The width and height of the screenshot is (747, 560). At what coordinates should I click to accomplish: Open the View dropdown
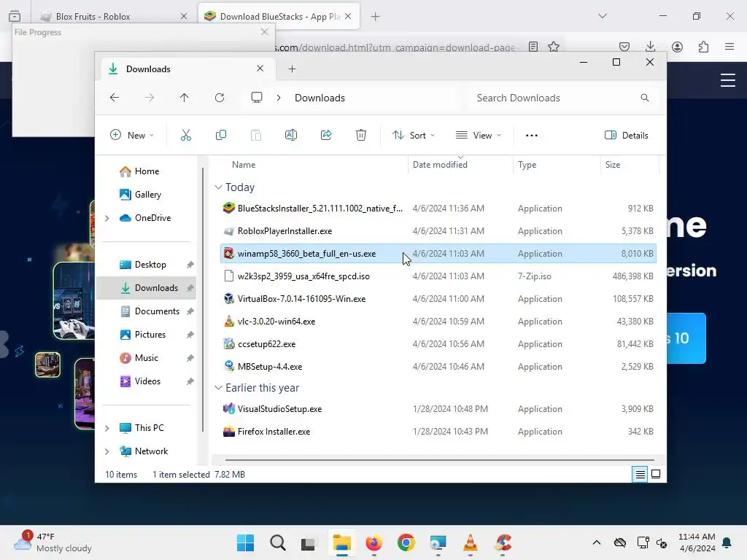click(x=479, y=135)
